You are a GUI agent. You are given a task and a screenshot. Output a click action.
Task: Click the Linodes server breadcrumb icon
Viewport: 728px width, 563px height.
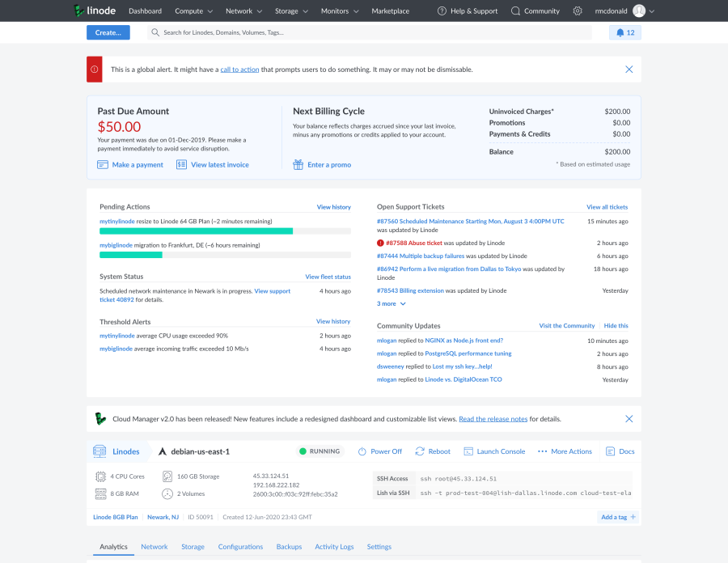pyautogui.click(x=99, y=451)
